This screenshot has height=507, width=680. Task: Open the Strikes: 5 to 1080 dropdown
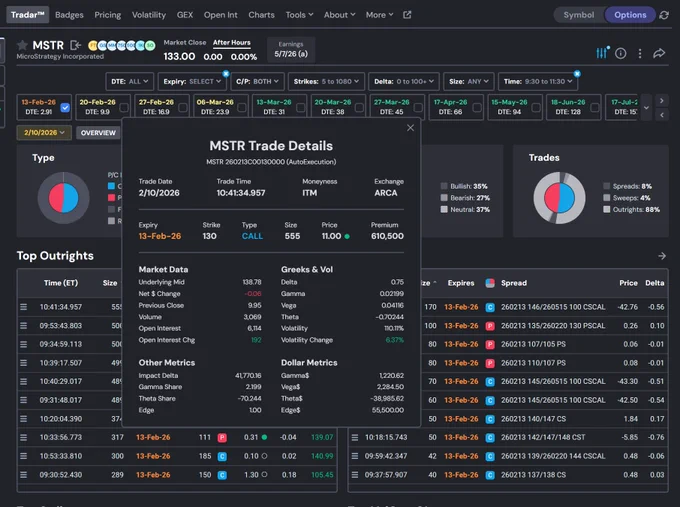(x=326, y=82)
